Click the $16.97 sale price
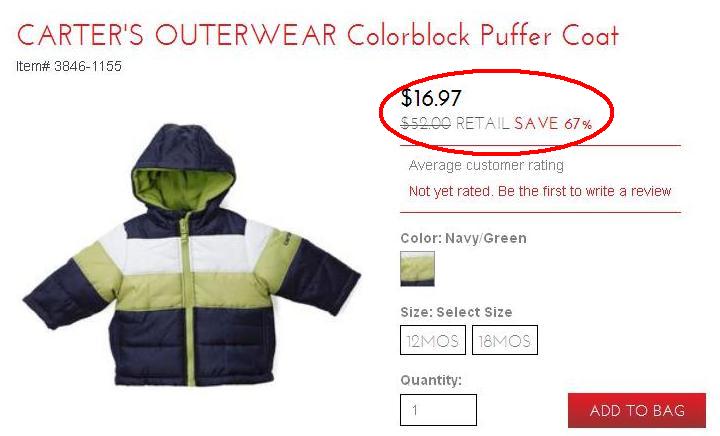720x436 pixels. 431,98
